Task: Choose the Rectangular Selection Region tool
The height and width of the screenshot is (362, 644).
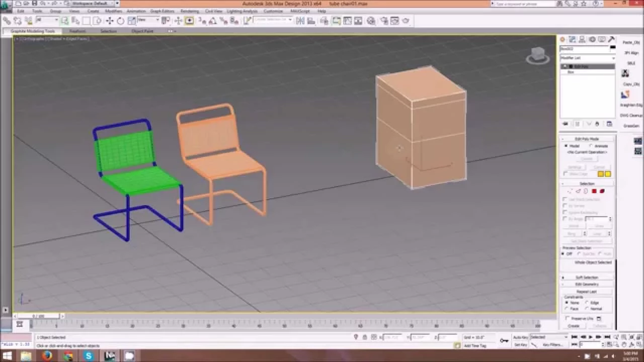Action: 86,21
